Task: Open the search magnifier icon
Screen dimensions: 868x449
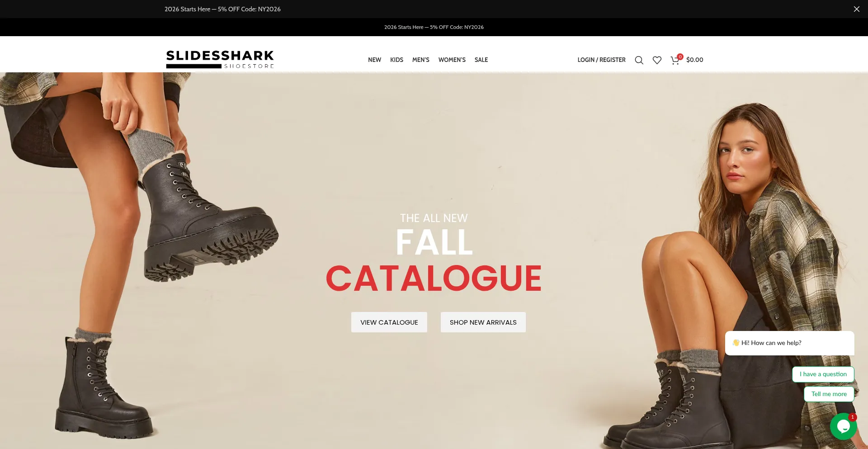Action: 639,60
